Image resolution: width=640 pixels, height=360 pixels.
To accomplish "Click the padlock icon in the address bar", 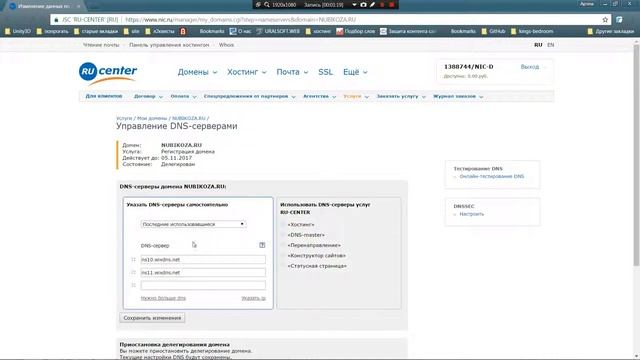I will tap(56, 20).
